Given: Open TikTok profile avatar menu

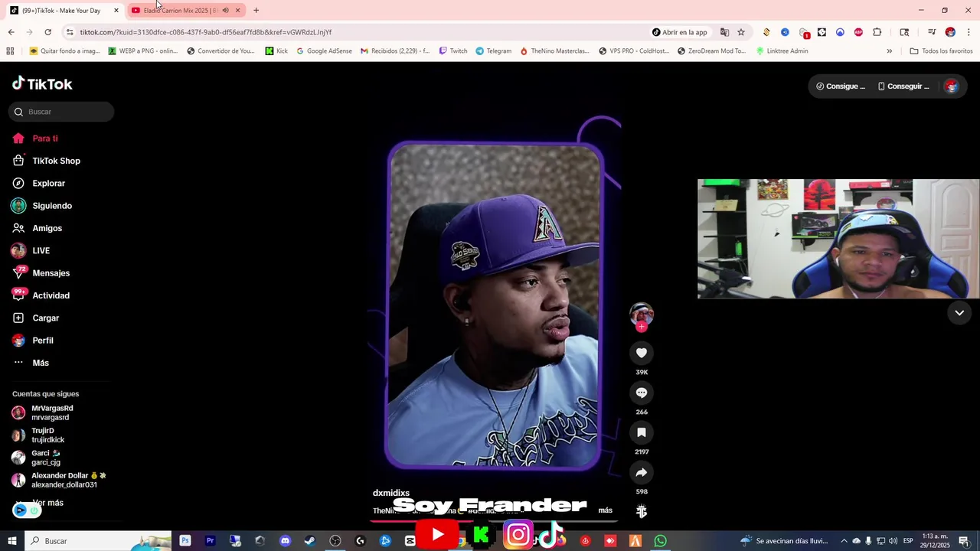Looking at the screenshot, I should 952,86.
